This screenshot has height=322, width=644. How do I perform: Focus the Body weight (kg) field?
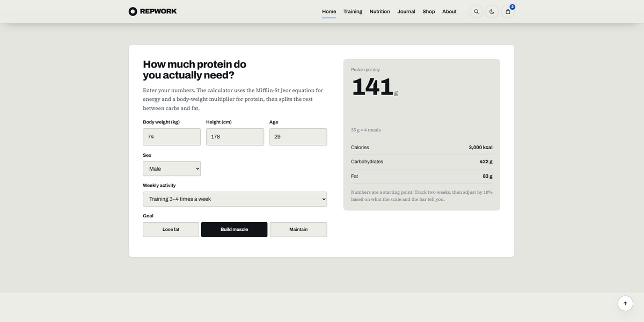pyautogui.click(x=172, y=137)
